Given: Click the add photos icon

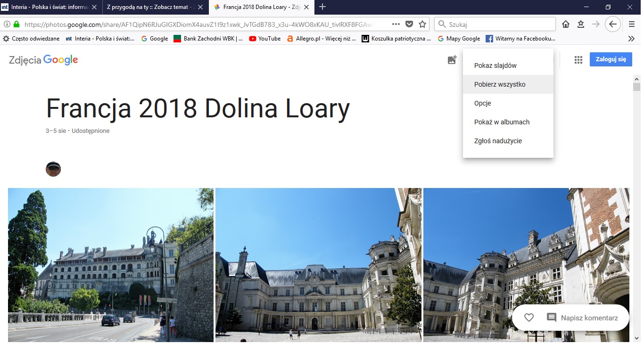Looking at the screenshot, I should point(452,60).
